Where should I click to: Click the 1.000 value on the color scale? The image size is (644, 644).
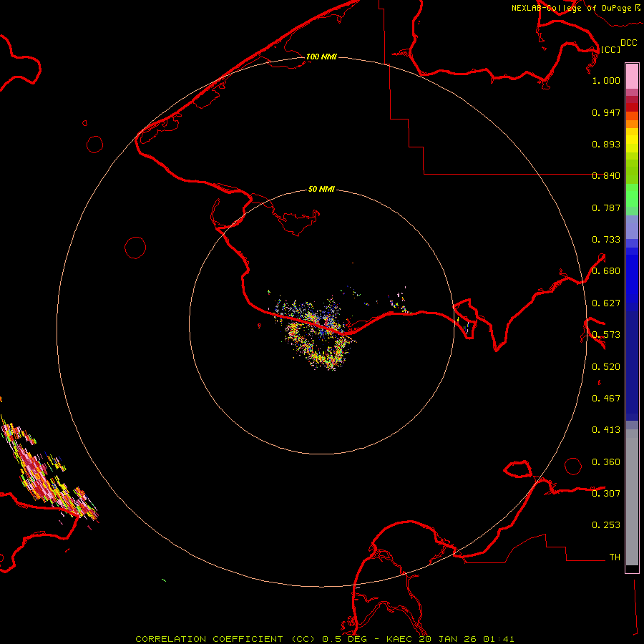(606, 81)
